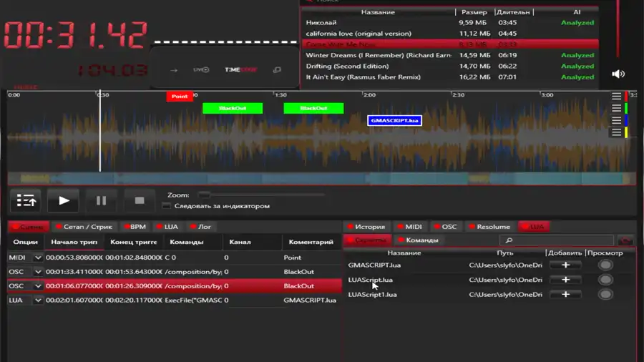Image resolution: width=644 pixels, height=362 pixels.
Task: Open the dropdown on the highlighted OSC row
Action: tap(39, 286)
